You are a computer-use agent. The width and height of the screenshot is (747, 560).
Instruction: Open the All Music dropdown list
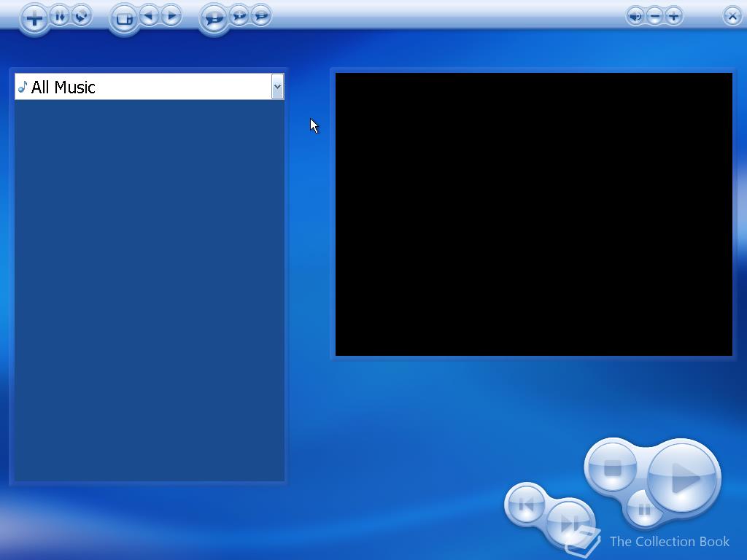[277, 87]
